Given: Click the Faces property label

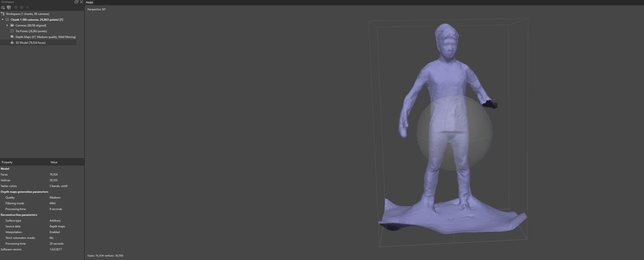Looking at the screenshot, I should pyautogui.click(x=4, y=174).
